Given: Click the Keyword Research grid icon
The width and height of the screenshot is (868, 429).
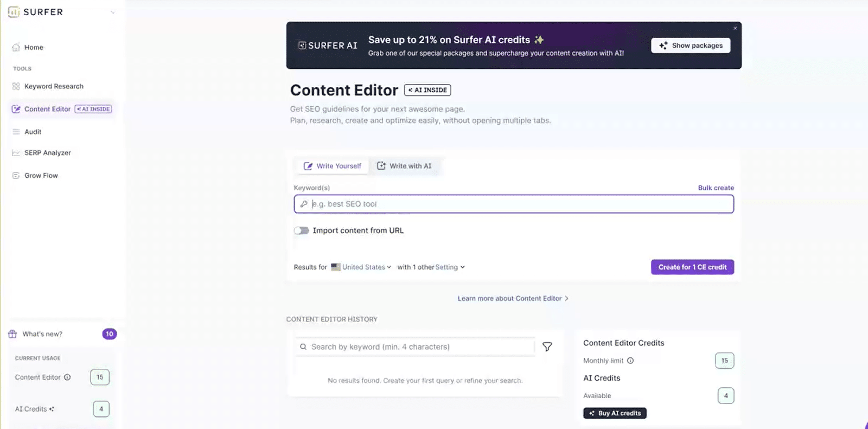Looking at the screenshot, I should tap(16, 86).
